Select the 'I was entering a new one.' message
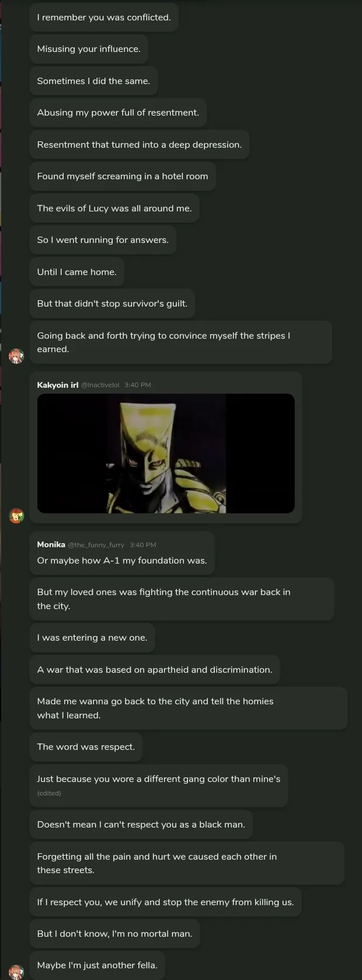This screenshot has width=362, height=980. pyautogui.click(x=92, y=638)
